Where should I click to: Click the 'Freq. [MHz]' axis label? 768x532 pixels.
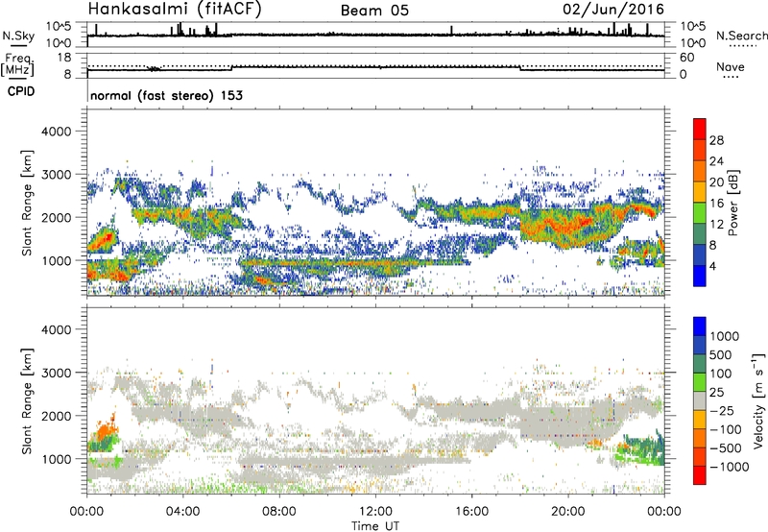[18, 65]
